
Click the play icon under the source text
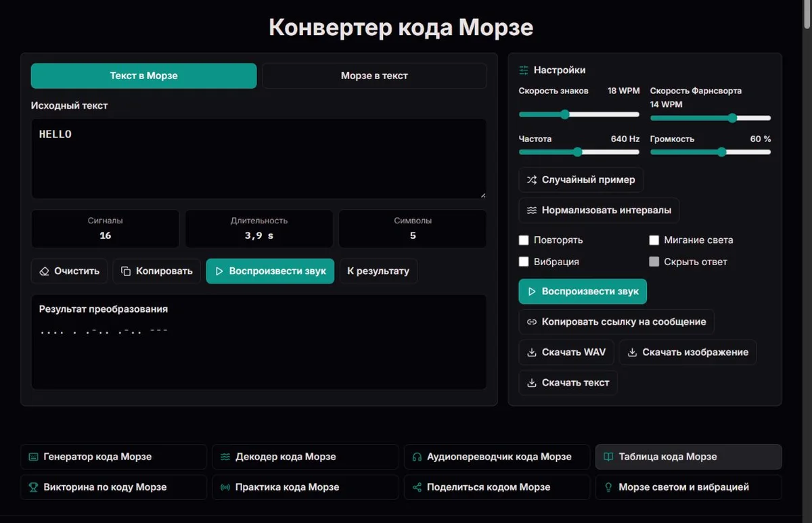219,271
